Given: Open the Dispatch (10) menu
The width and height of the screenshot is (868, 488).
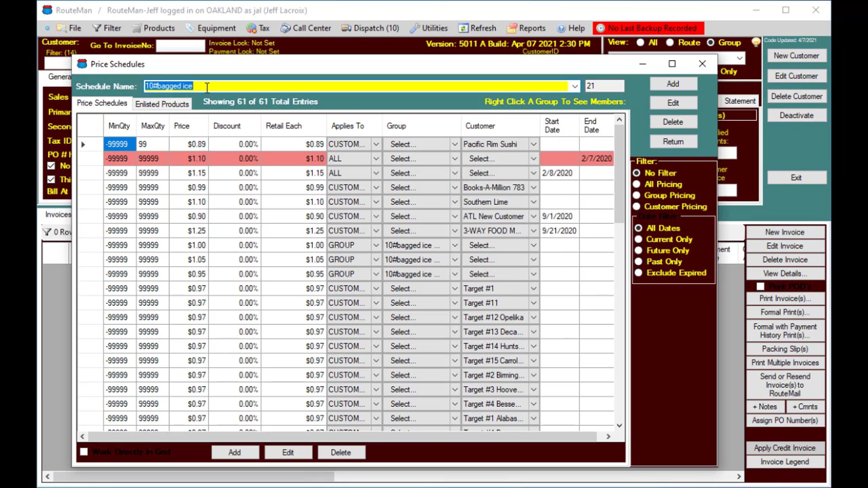Looking at the screenshot, I should [x=370, y=28].
